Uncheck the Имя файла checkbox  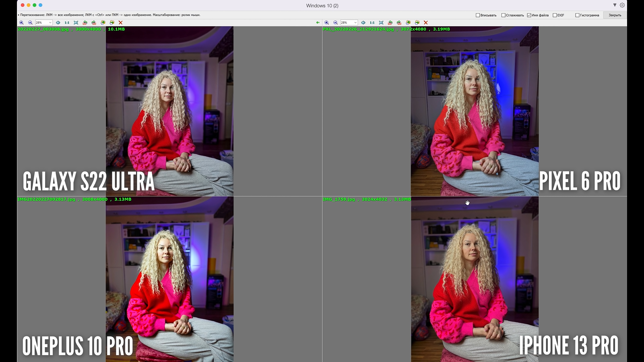tap(529, 15)
